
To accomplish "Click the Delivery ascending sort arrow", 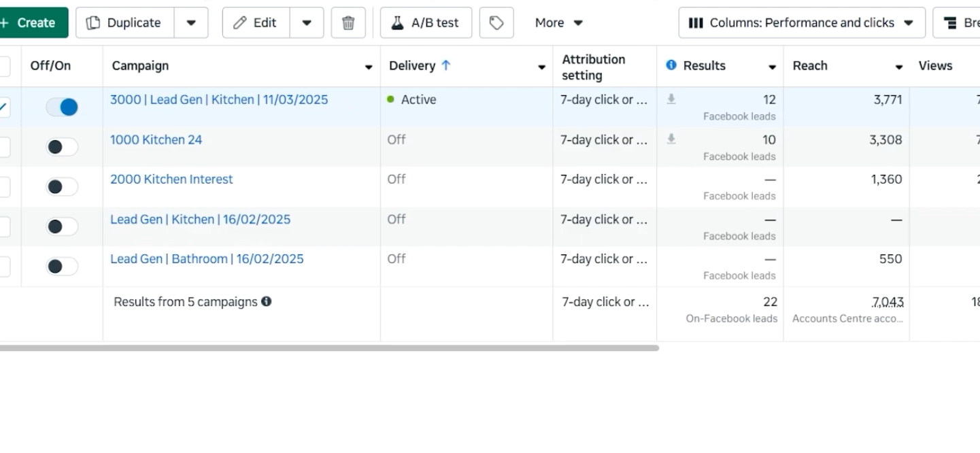I will point(446,65).
